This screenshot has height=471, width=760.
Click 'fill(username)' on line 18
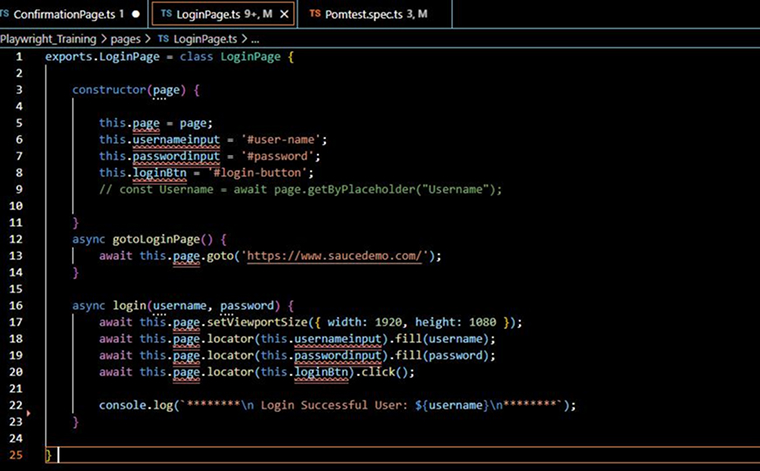[442, 339]
